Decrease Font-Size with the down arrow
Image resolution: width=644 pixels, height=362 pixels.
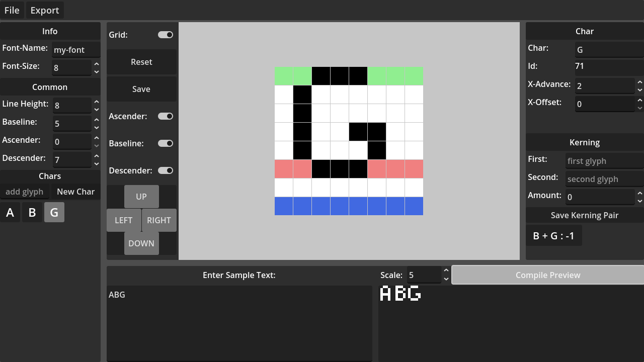point(97,72)
